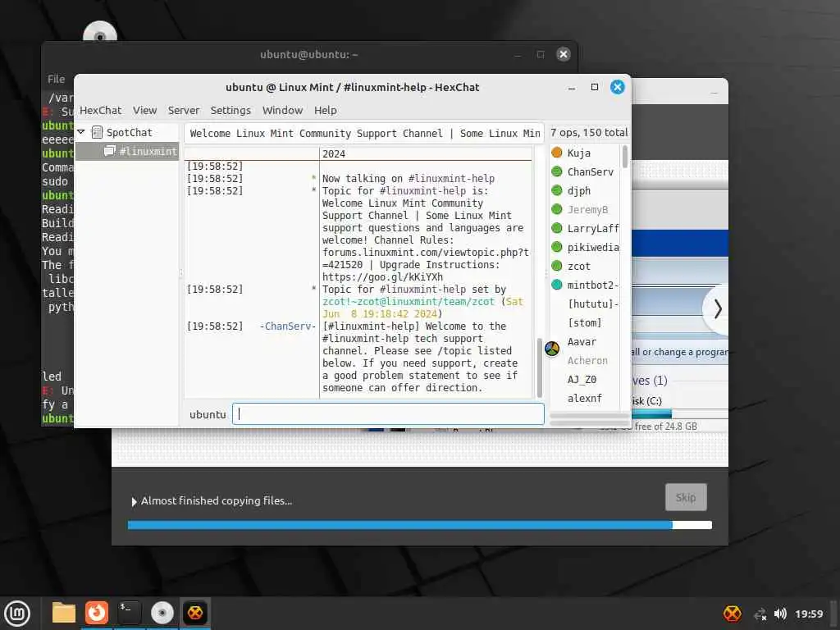The height and width of the screenshot is (630, 840).
Task: Select user AJ_Z0 in the user list
Action: 582,379
